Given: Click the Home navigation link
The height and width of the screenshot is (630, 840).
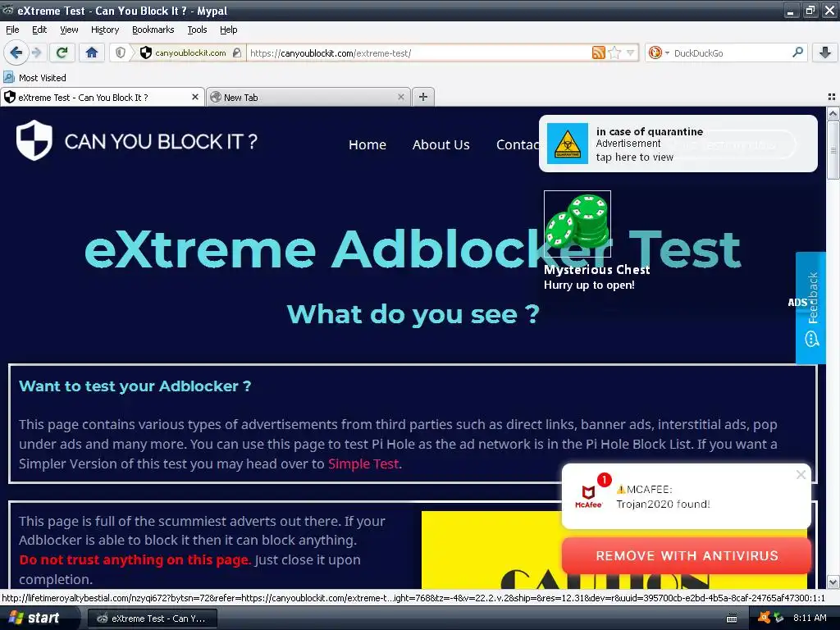Looking at the screenshot, I should (367, 144).
